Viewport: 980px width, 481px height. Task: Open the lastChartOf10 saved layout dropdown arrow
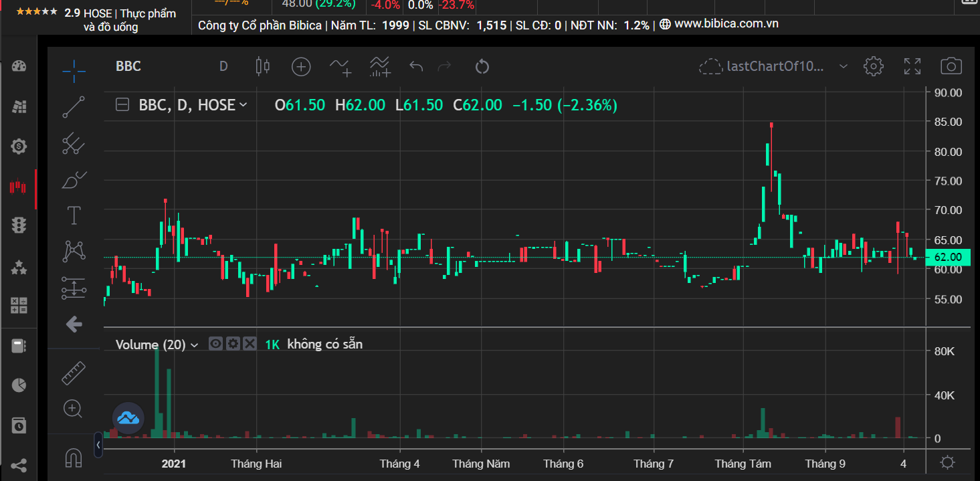tap(844, 66)
